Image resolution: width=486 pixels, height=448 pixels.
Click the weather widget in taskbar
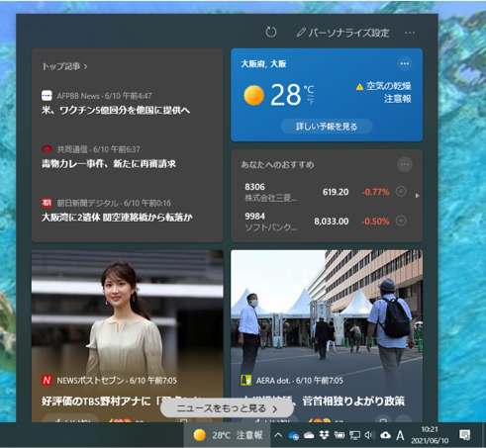click(x=228, y=435)
